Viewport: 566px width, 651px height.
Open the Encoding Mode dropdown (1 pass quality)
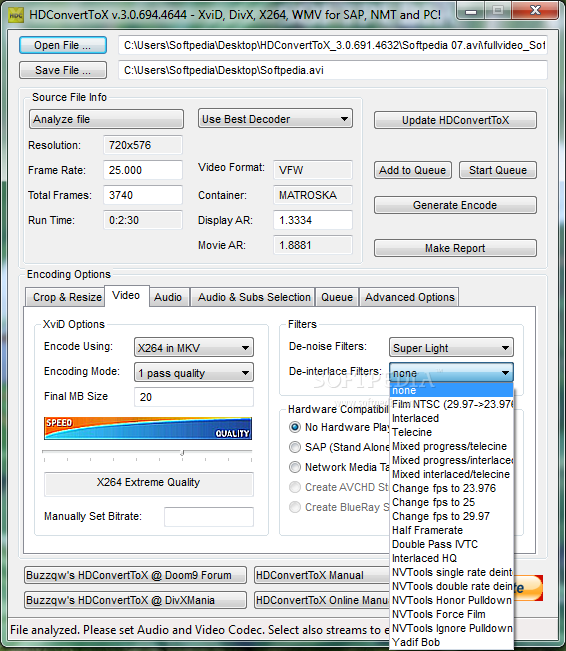(x=194, y=372)
